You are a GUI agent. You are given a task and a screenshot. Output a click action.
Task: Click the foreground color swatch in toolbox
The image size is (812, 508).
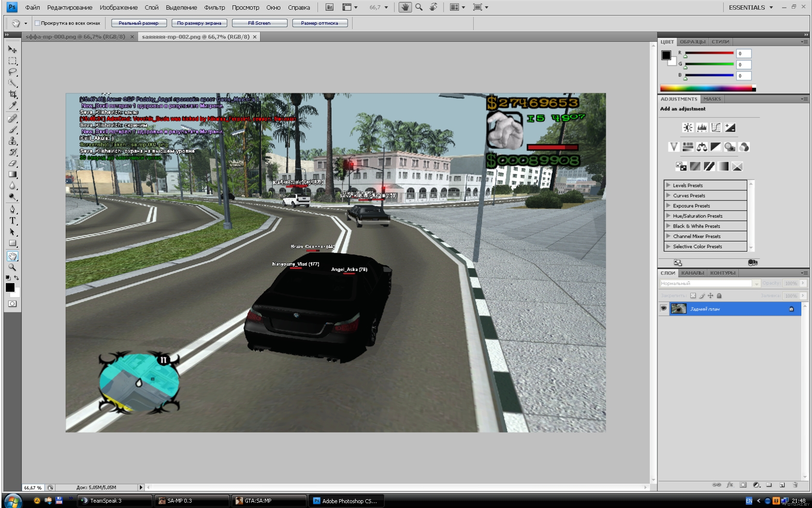10,287
